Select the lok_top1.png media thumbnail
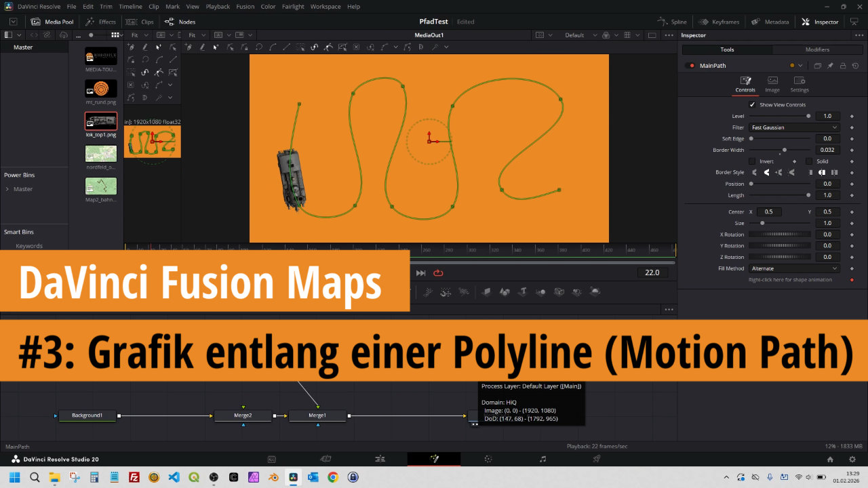868x488 pixels. point(100,121)
